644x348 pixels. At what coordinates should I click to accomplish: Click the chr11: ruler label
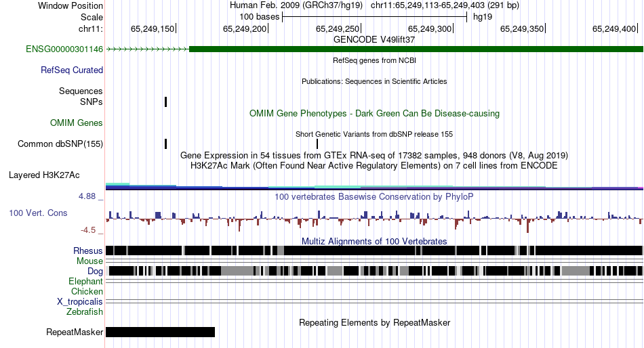click(x=91, y=28)
